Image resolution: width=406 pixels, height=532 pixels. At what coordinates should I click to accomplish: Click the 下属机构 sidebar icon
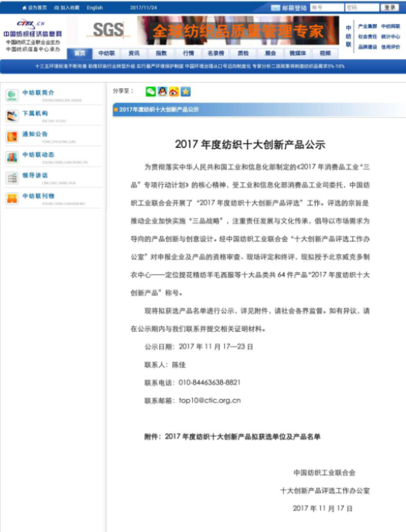[x=12, y=116]
